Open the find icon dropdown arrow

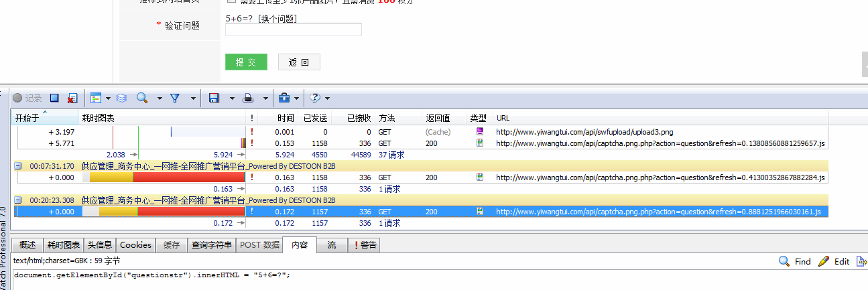160,98
